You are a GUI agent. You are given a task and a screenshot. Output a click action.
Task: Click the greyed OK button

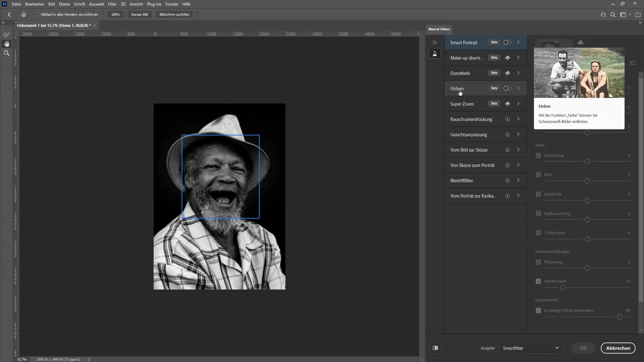583,348
